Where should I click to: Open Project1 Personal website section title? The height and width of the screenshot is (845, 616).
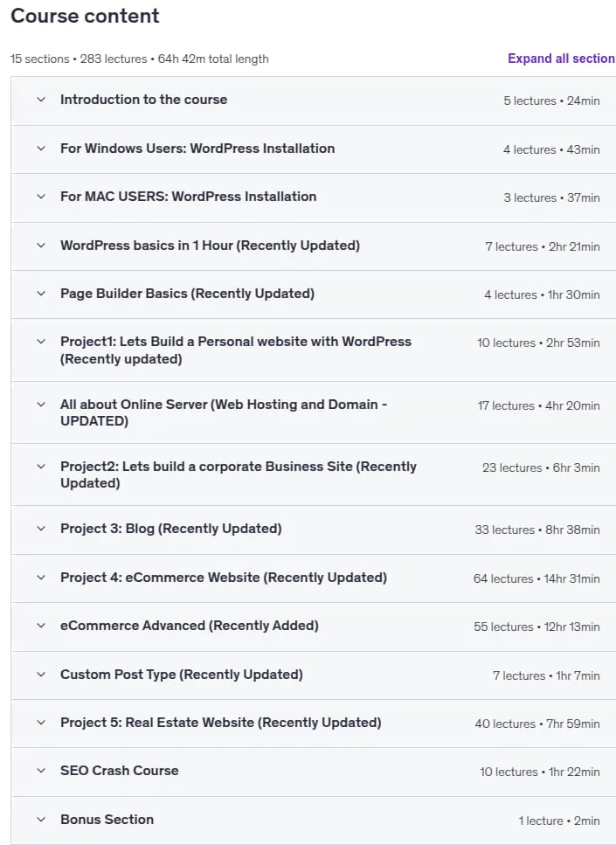236,350
